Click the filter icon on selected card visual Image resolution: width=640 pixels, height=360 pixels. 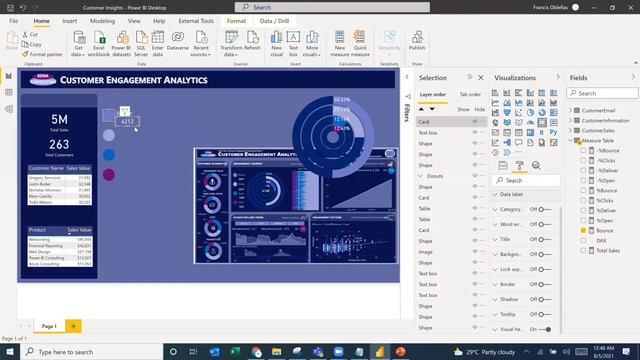[124, 111]
